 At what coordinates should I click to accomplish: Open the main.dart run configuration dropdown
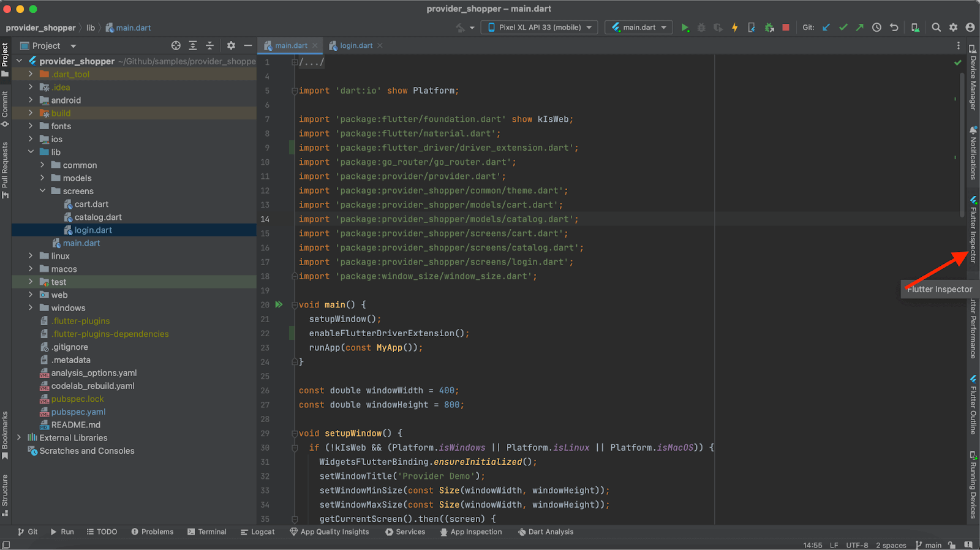tap(639, 28)
